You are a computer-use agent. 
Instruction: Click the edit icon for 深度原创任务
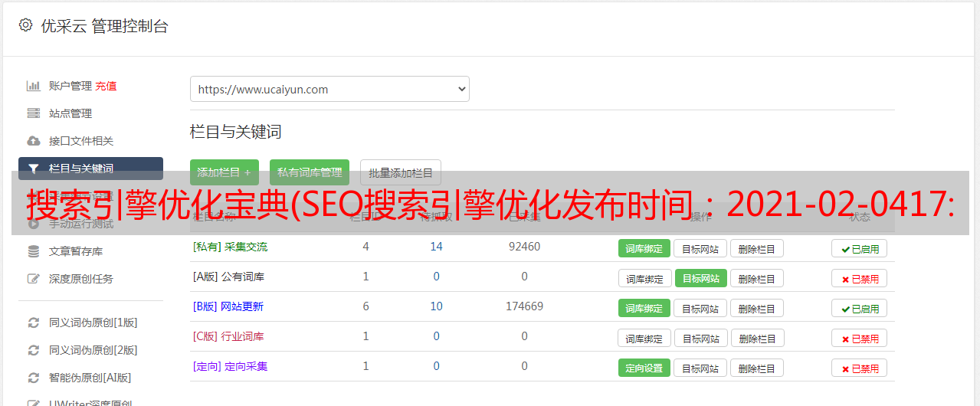point(34,279)
